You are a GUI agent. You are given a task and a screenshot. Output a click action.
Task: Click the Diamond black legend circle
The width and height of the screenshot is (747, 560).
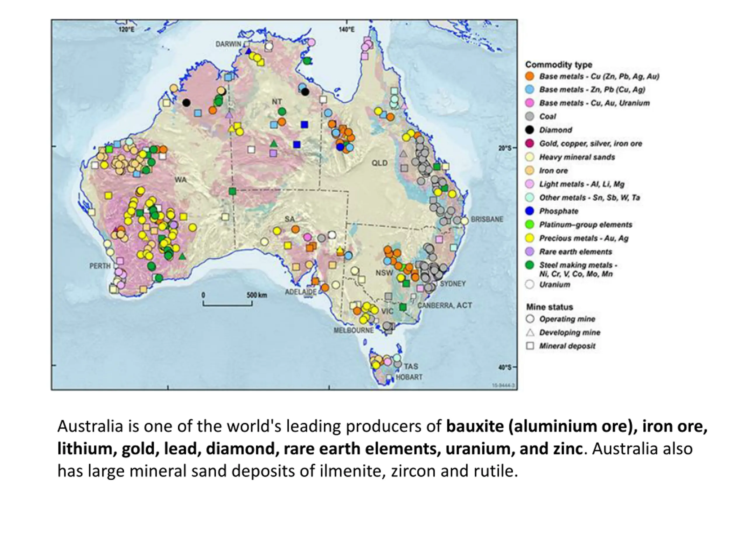click(x=530, y=130)
